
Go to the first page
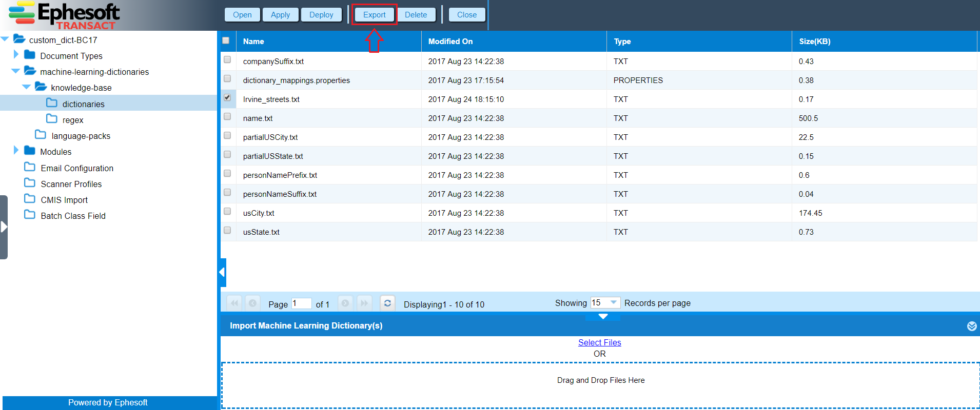pyautogui.click(x=234, y=303)
